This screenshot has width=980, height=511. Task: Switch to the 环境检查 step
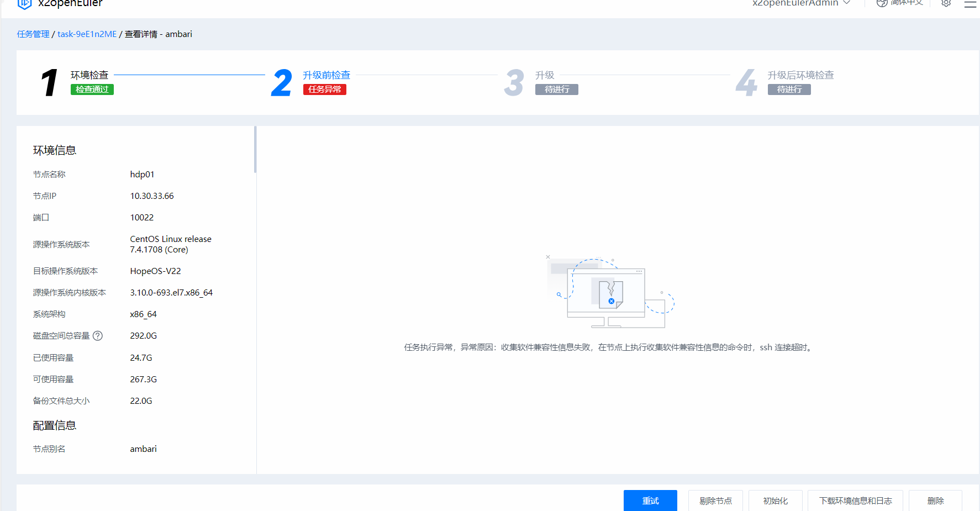click(x=89, y=75)
